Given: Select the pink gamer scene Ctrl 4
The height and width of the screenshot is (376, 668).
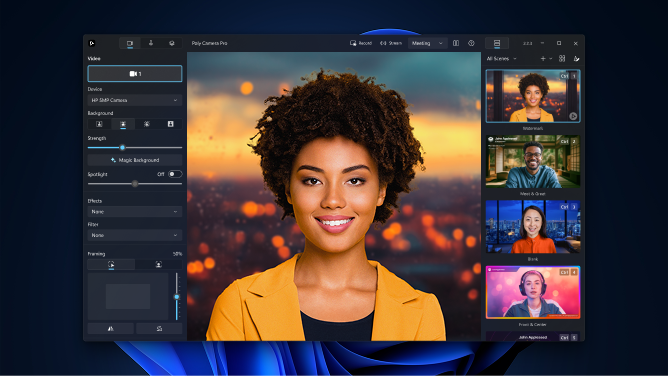Looking at the screenshot, I should tap(533, 292).
